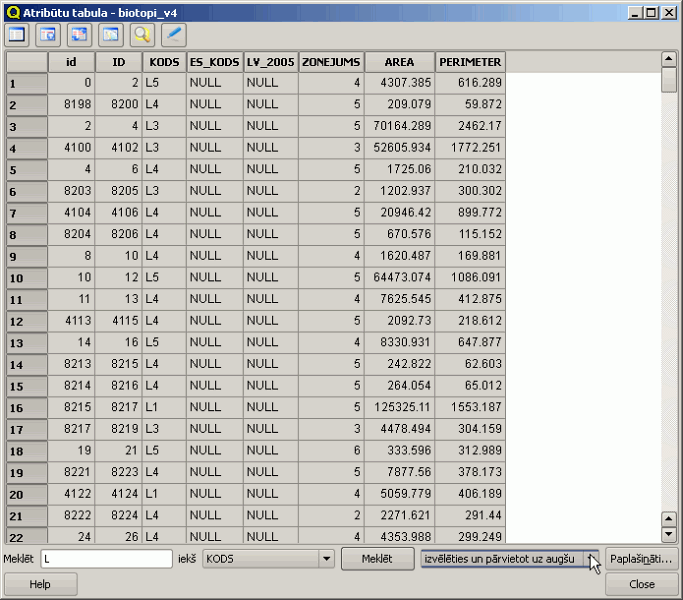683x600 pixels.
Task: Click the vertical scrollbar thumb
Action: pyautogui.click(x=668, y=79)
